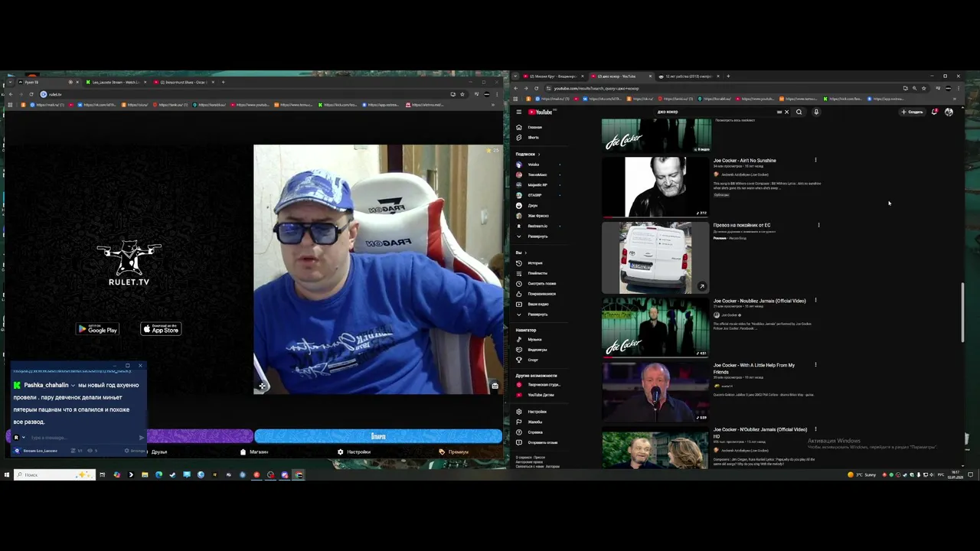The width and height of the screenshot is (980, 551).
Task: Open YouTube Детям link
Action: point(540,395)
